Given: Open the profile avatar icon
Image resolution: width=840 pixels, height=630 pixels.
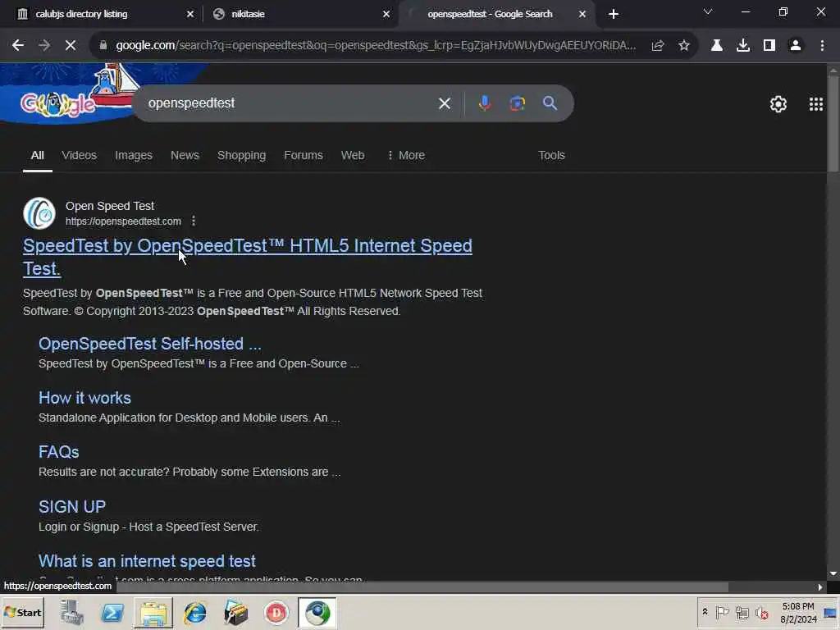Looking at the screenshot, I should (796, 46).
